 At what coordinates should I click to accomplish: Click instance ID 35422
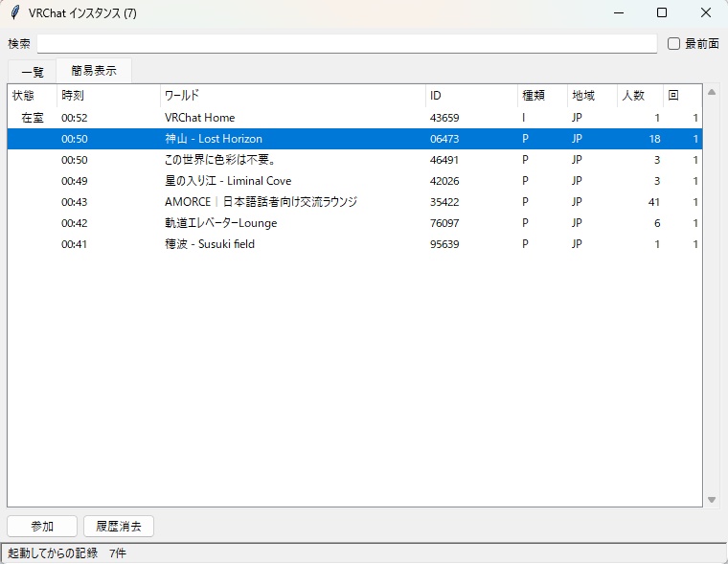(444, 202)
